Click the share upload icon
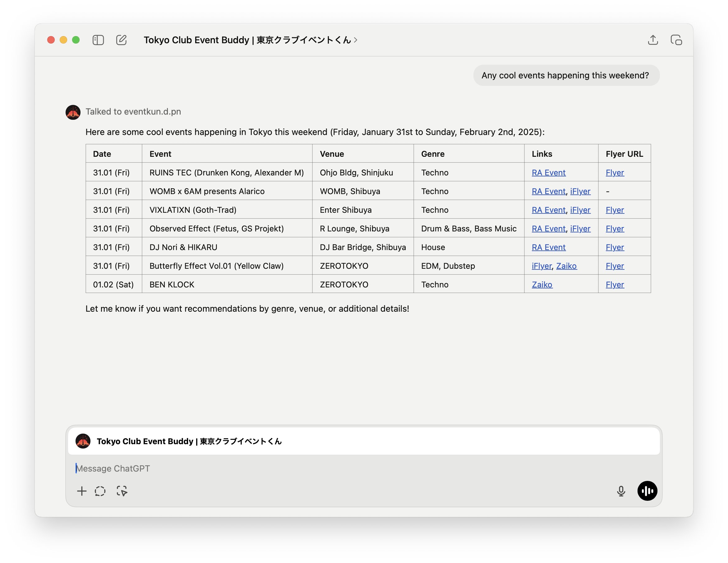 click(x=653, y=40)
